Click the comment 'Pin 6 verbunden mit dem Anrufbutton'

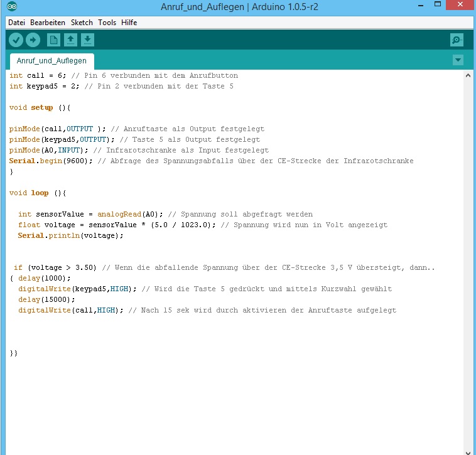pyautogui.click(x=161, y=75)
